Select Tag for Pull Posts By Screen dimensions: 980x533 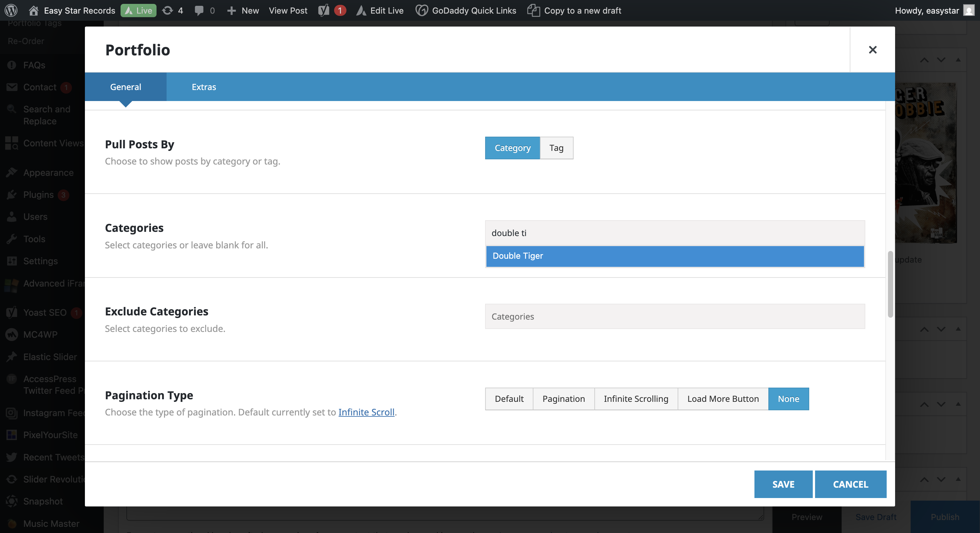coord(556,148)
